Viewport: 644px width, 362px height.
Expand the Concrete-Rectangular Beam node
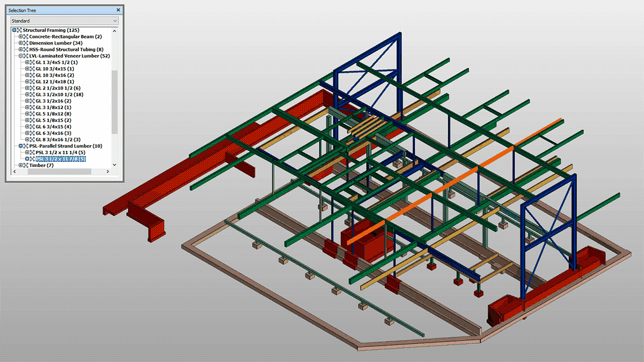(21, 36)
